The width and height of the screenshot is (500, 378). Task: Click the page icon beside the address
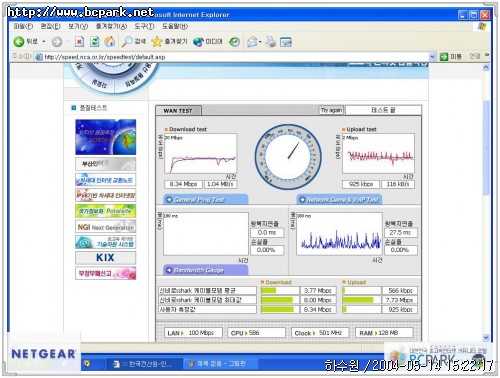[x=39, y=57]
